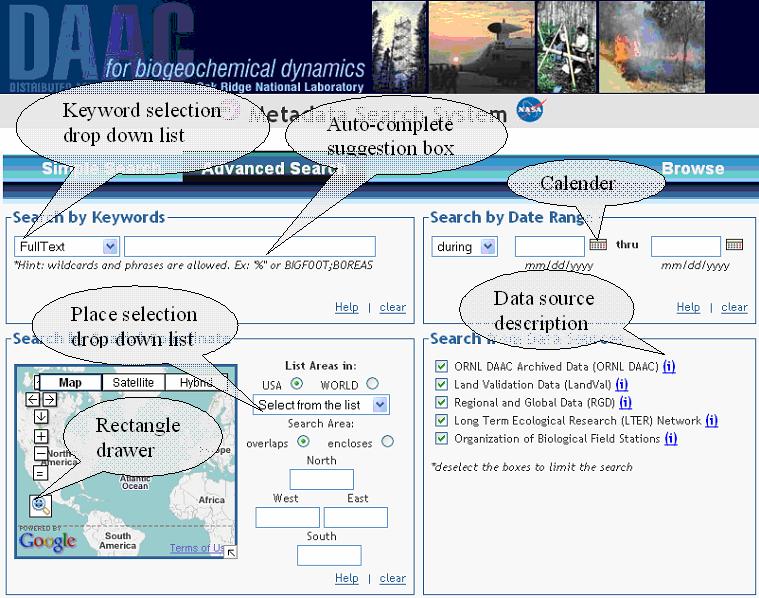Click clear in Search by Date Range

pos(734,307)
